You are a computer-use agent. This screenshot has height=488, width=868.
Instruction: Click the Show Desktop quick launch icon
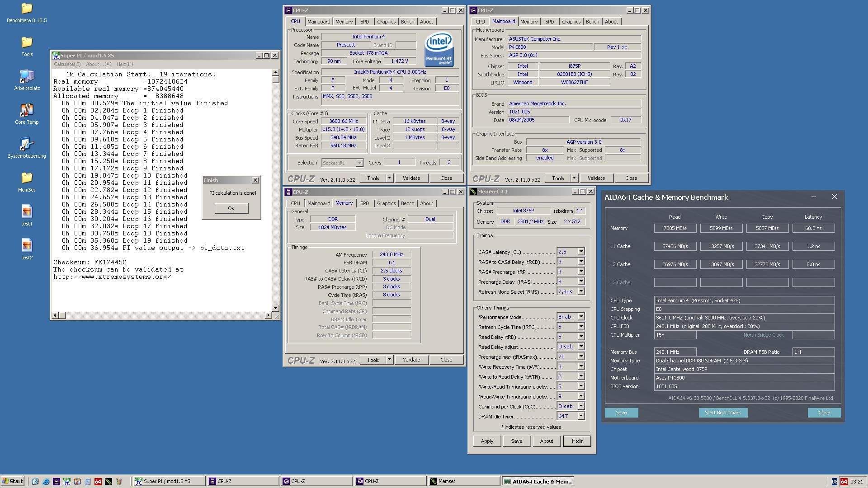(x=35, y=482)
